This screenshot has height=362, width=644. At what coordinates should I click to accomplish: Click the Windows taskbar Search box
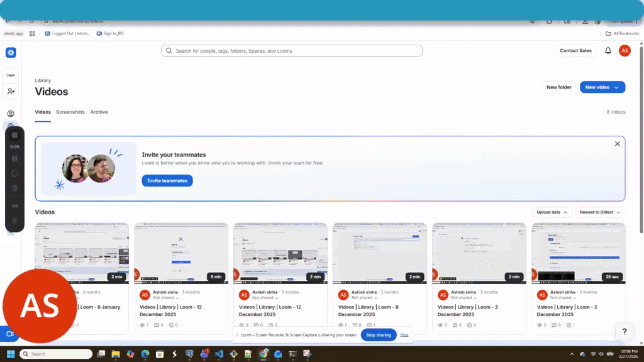point(56,354)
